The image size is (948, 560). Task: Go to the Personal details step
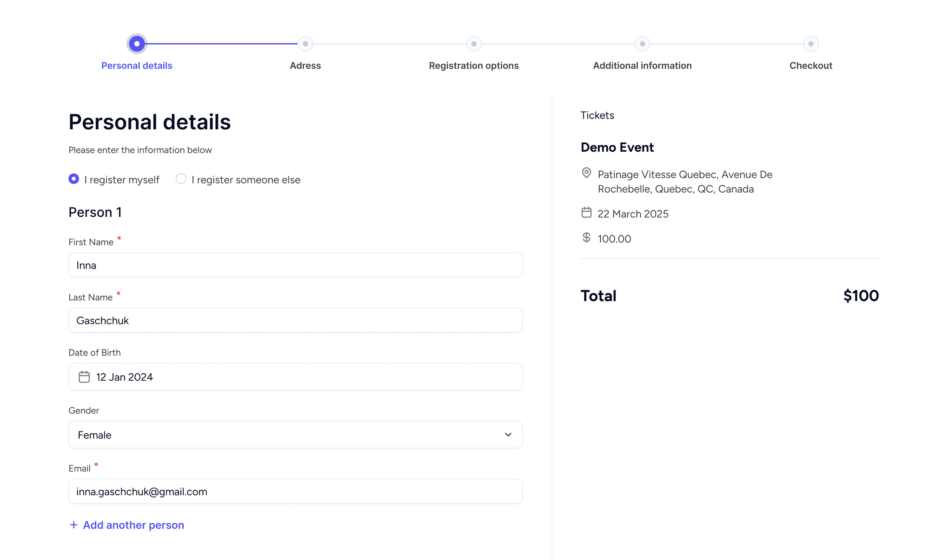tap(137, 66)
